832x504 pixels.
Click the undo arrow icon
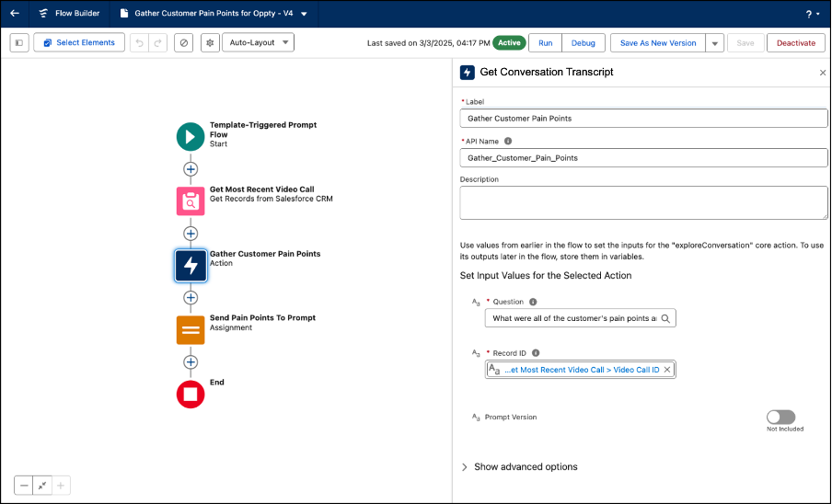pos(140,43)
